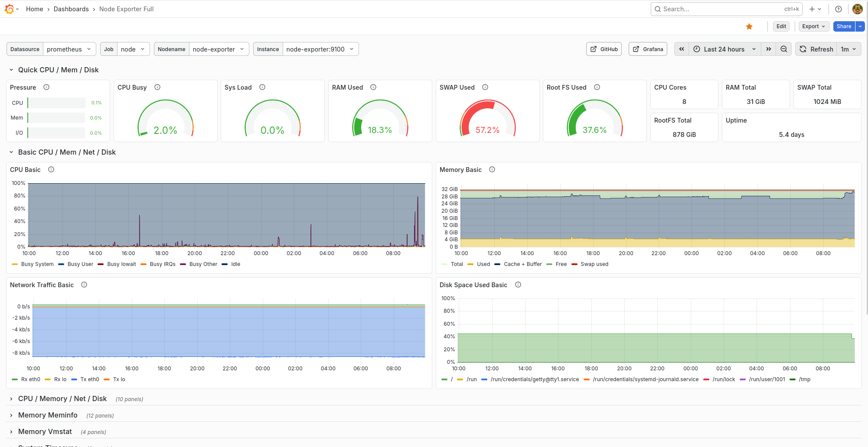Open the help question mark icon

tap(838, 9)
